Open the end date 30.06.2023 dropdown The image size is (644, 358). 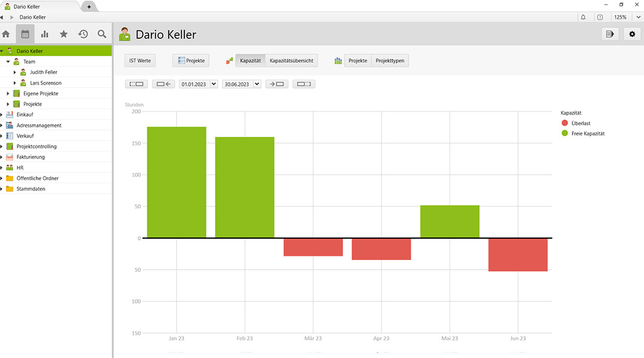(257, 84)
